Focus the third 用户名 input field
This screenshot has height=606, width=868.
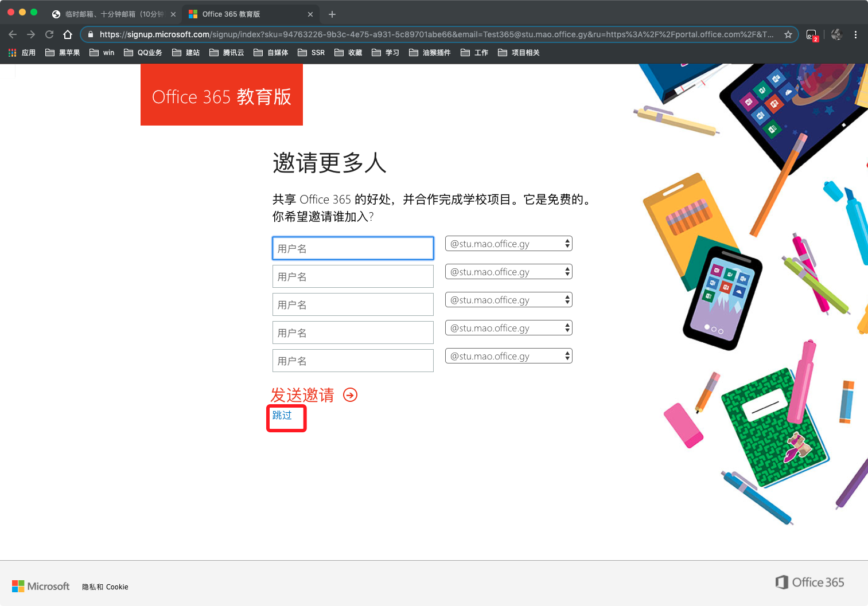[x=353, y=304]
